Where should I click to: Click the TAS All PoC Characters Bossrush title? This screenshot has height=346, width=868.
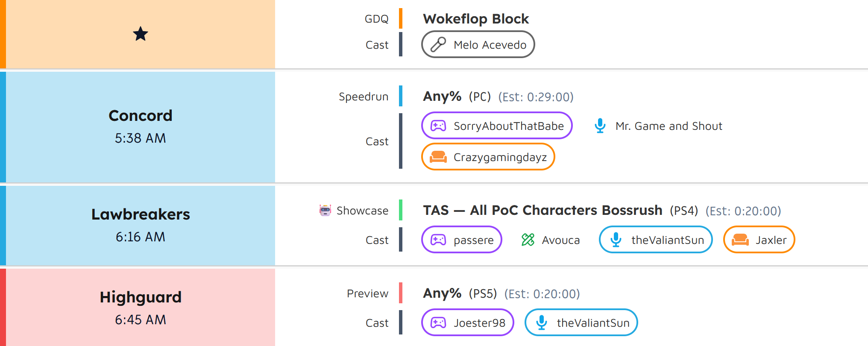coord(542,210)
